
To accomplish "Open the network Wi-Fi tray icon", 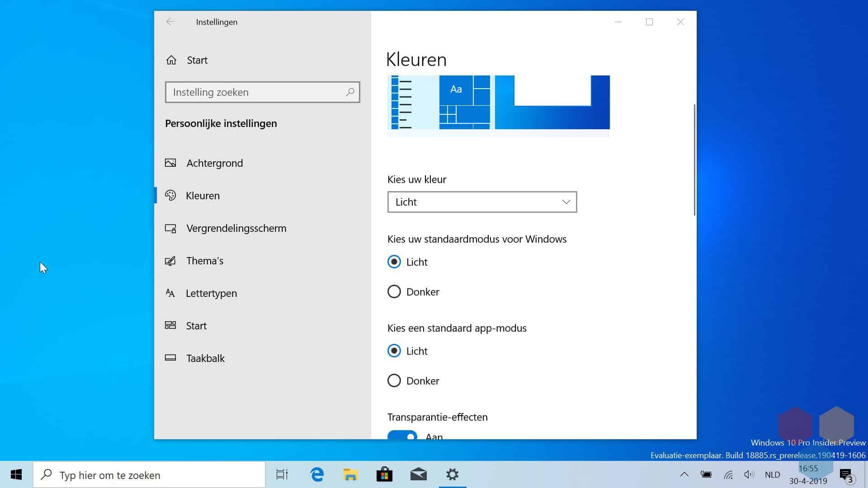I will pos(728,474).
